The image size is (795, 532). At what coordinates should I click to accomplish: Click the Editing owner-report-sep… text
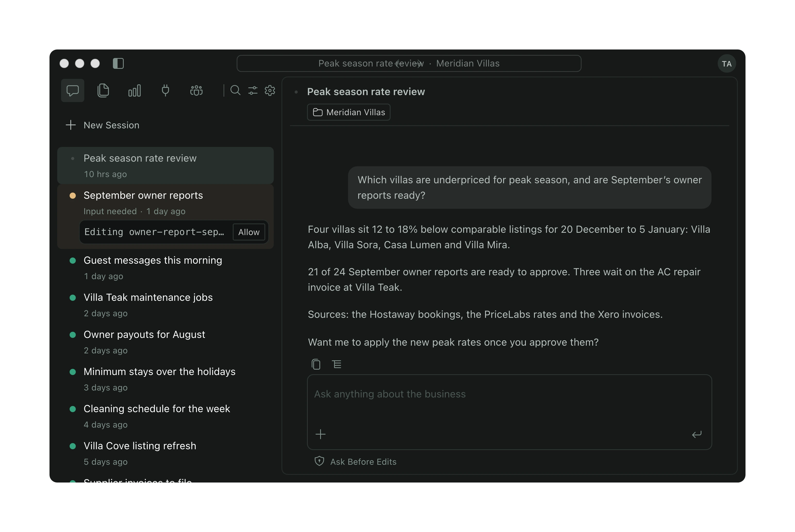point(154,232)
